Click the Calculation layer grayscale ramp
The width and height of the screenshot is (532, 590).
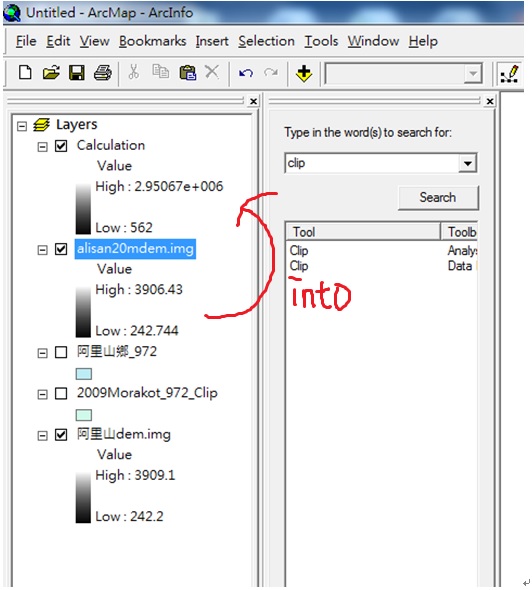click(83, 209)
